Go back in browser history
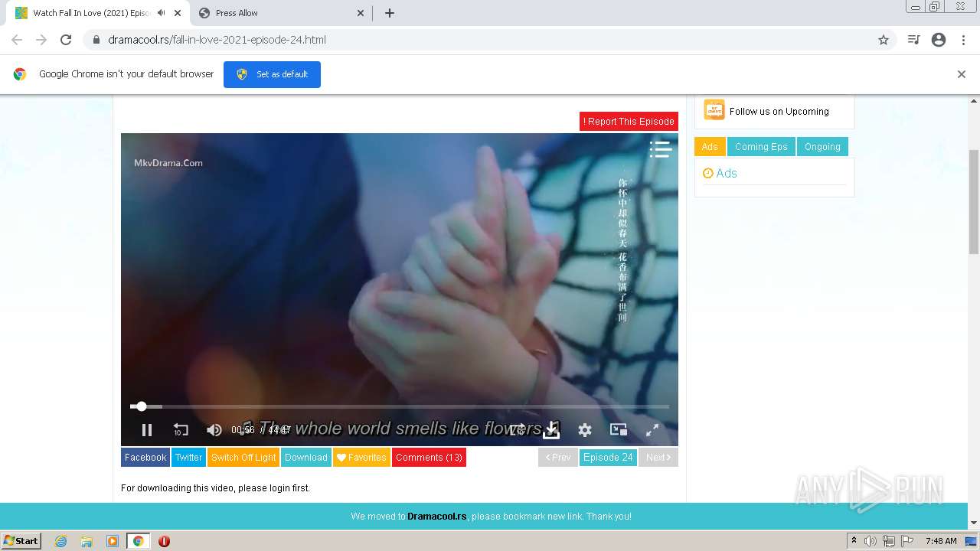This screenshot has width=980, height=551. (17, 40)
